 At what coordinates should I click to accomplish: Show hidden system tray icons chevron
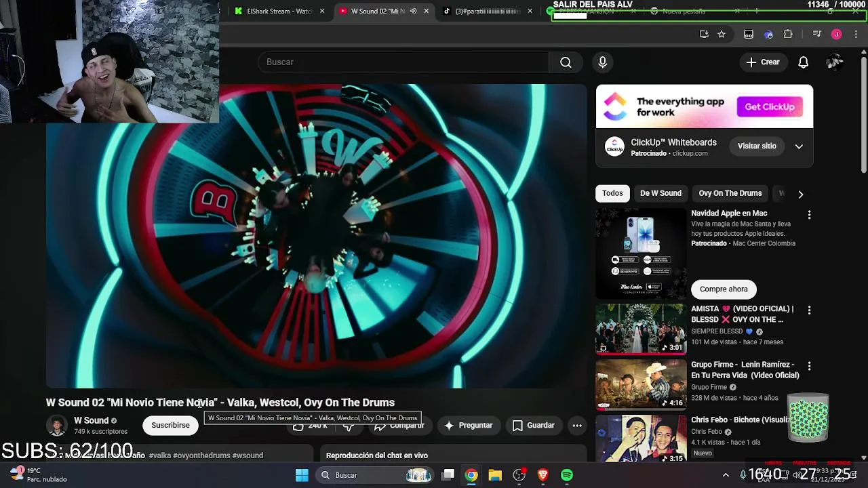[x=726, y=475]
